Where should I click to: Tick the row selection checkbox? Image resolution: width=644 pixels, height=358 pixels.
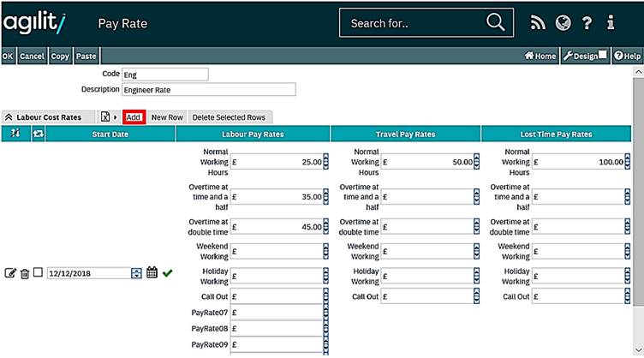[38, 272]
